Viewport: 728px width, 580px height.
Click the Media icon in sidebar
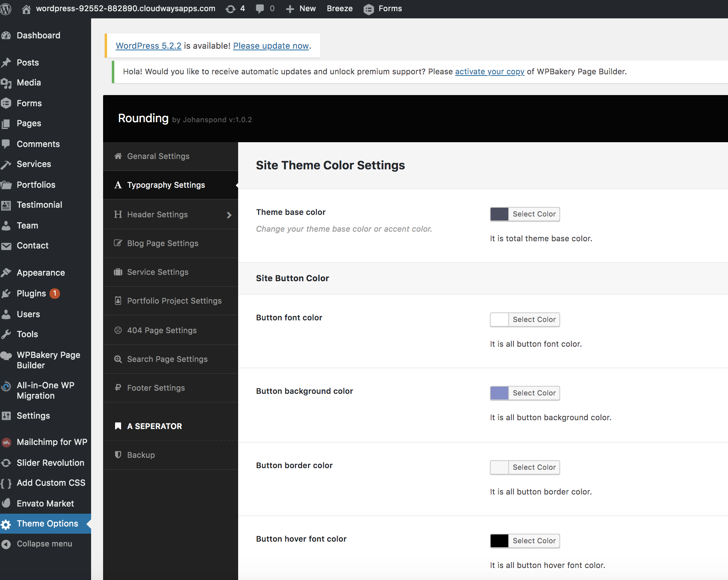(6, 83)
